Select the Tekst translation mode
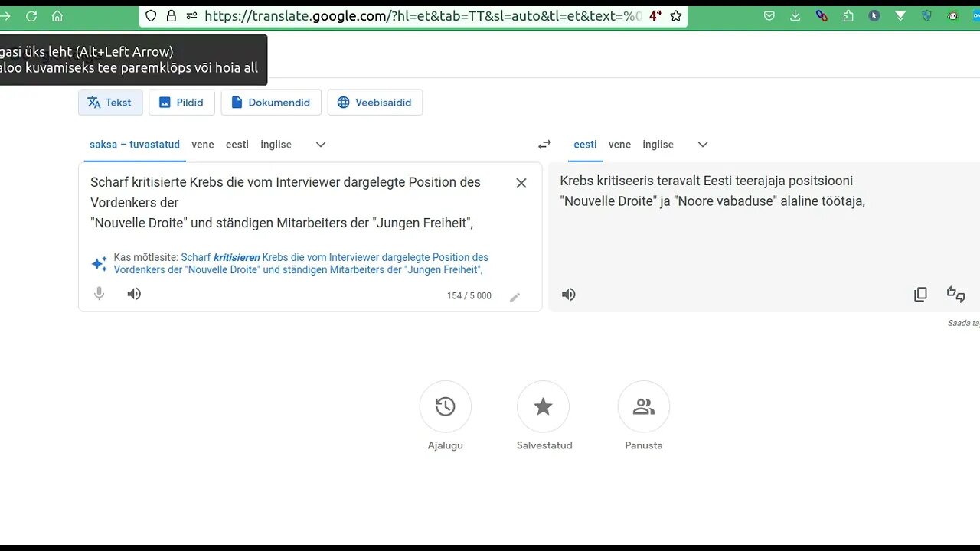 tap(110, 103)
